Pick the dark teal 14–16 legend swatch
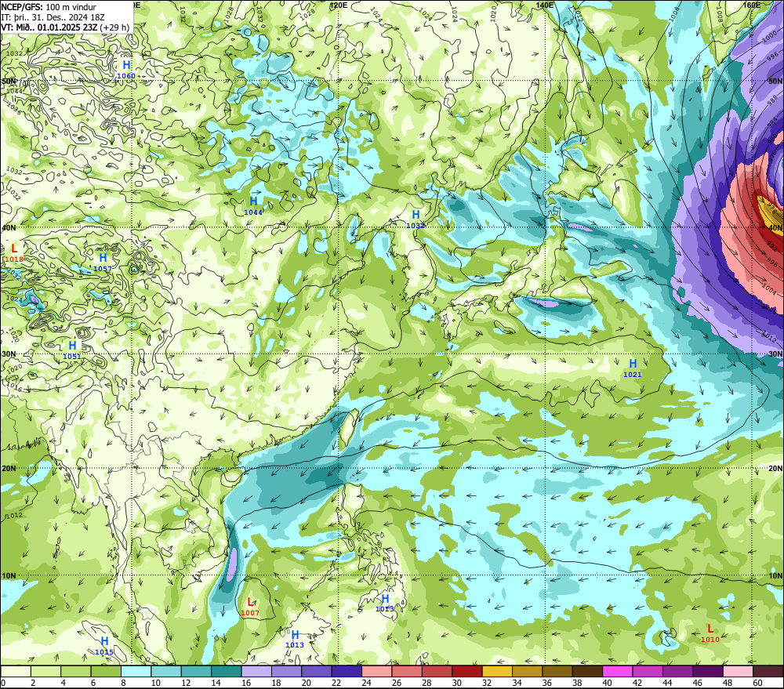 (227, 671)
